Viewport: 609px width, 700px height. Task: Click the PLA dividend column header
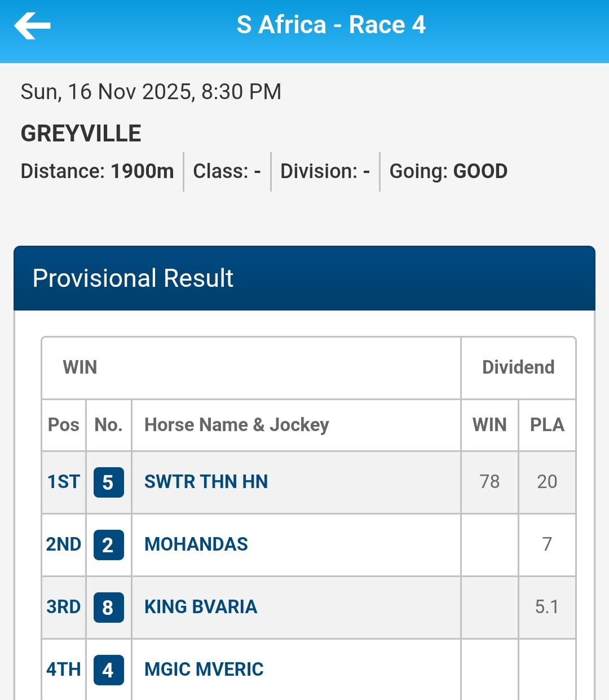click(547, 425)
